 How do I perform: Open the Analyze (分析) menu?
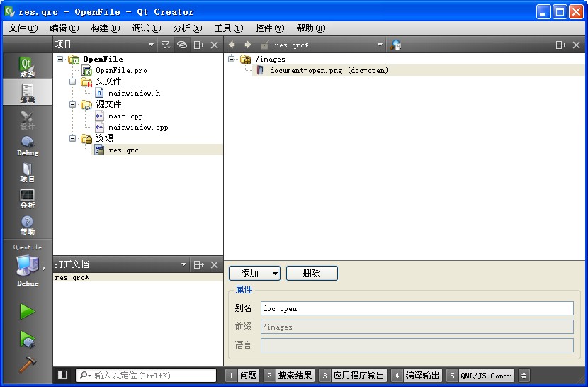tap(188, 28)
